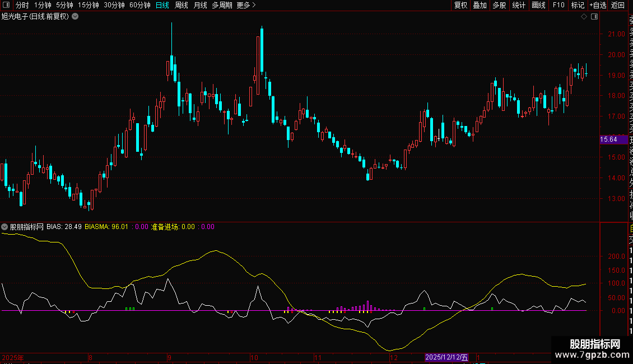The image size is (633, 364).
Task: Click the diamond marker icon above the chart
Action: [x=584, y=17]
